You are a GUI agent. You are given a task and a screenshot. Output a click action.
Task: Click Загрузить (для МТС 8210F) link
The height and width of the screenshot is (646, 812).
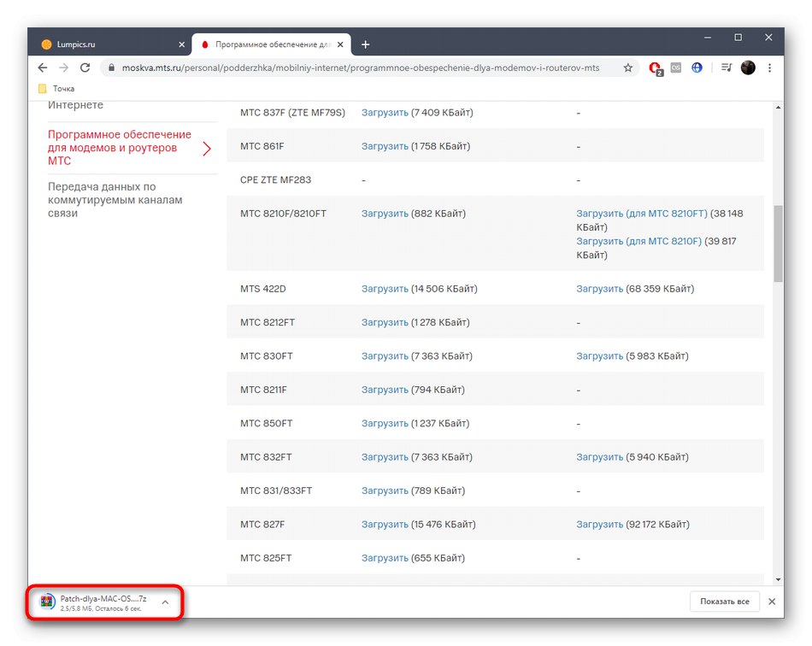coord(639,241)
